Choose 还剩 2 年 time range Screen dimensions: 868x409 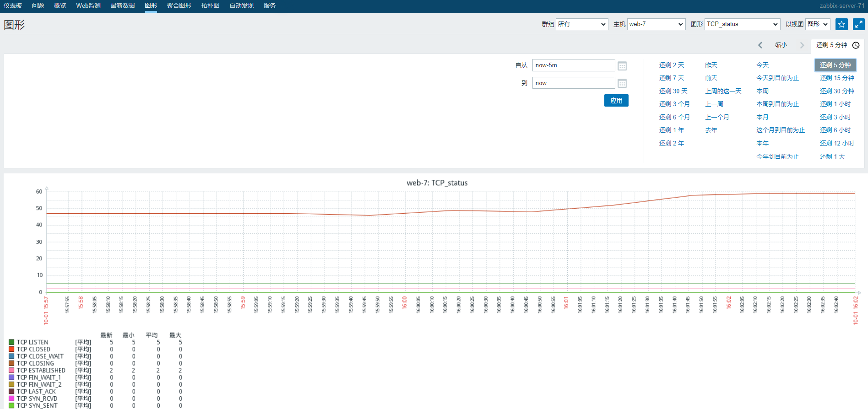672,144
